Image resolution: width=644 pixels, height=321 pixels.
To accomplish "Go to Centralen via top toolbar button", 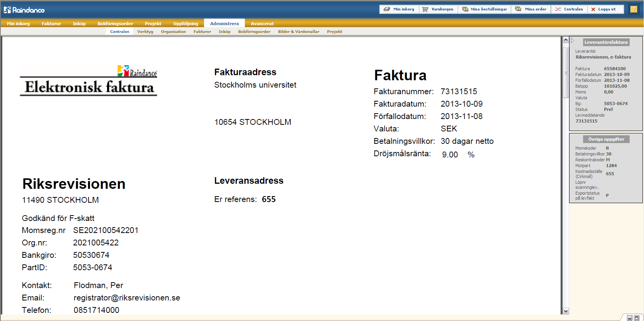I will (569, 9).
